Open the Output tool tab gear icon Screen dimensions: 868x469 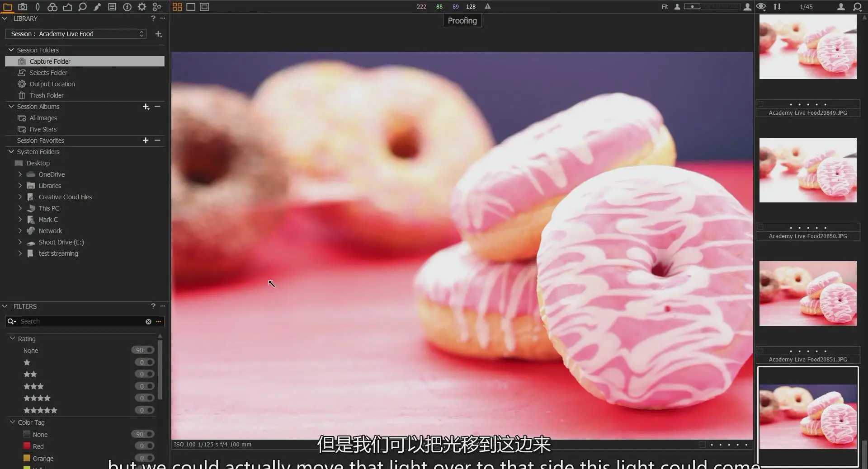(x=142, y=7)
